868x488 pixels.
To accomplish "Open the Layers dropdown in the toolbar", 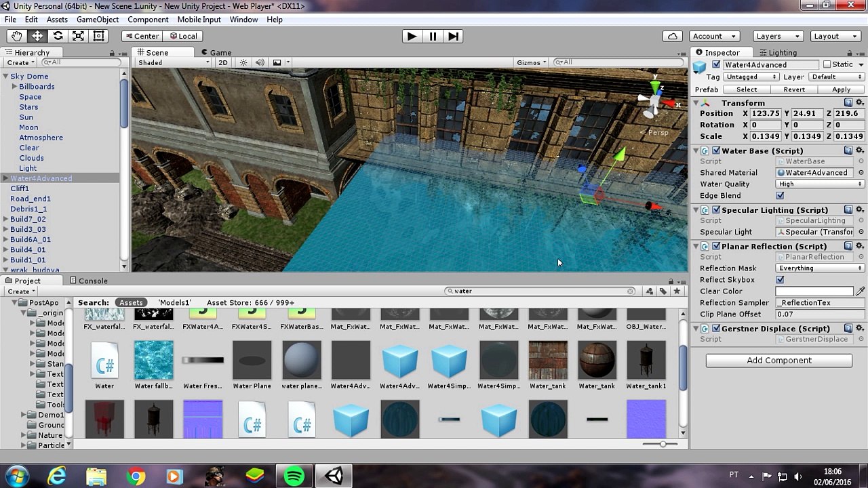I will (778, 36).
